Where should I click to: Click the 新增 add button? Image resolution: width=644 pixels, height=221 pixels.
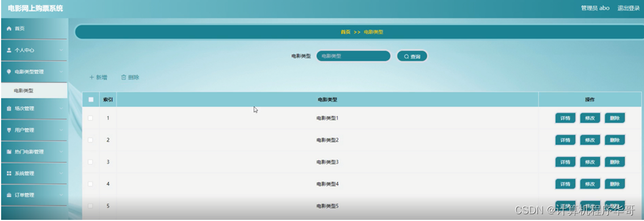point(98,78)
